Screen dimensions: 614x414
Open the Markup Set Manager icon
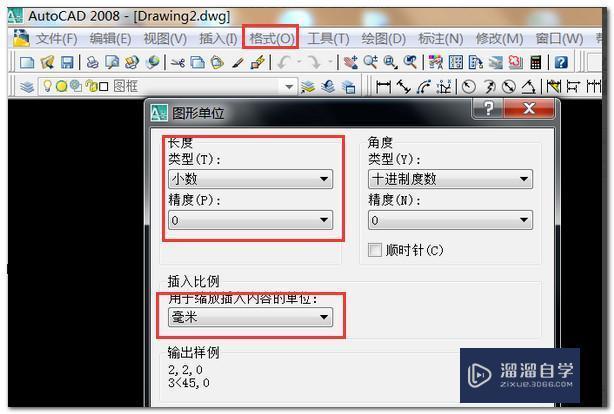point(516,62)
